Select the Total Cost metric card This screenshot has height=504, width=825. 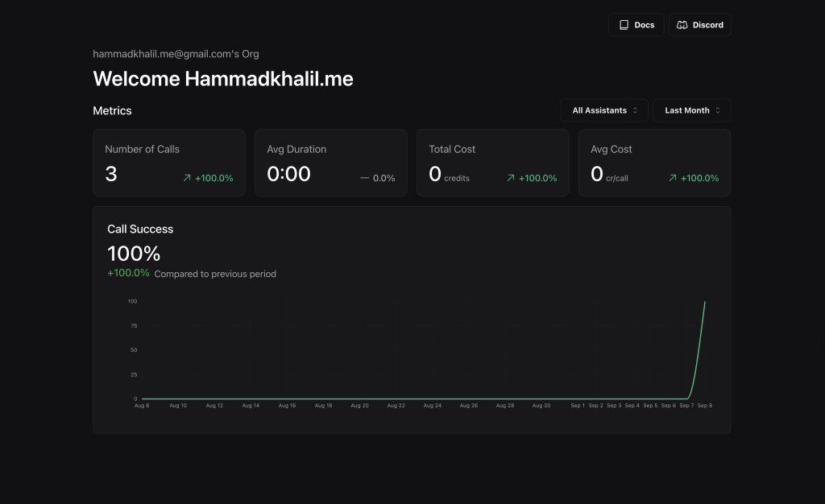pyautogui.click(x=492, y=163)
